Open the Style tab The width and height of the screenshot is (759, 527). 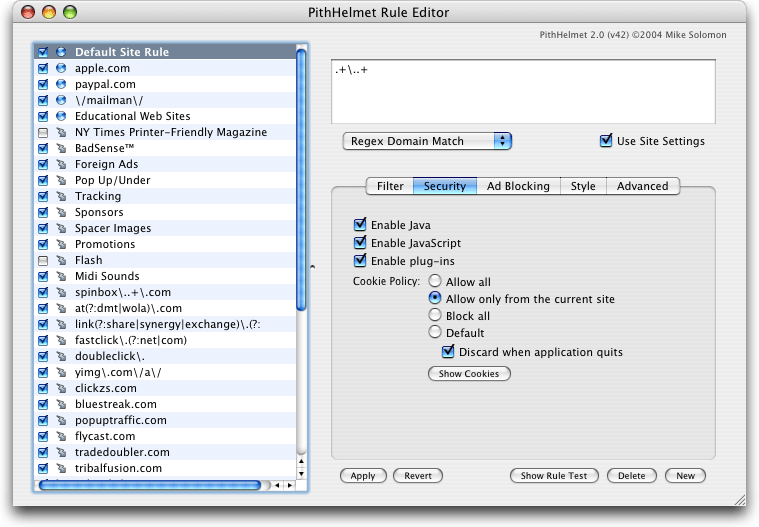pyautogui.click(x=583, y=186)
